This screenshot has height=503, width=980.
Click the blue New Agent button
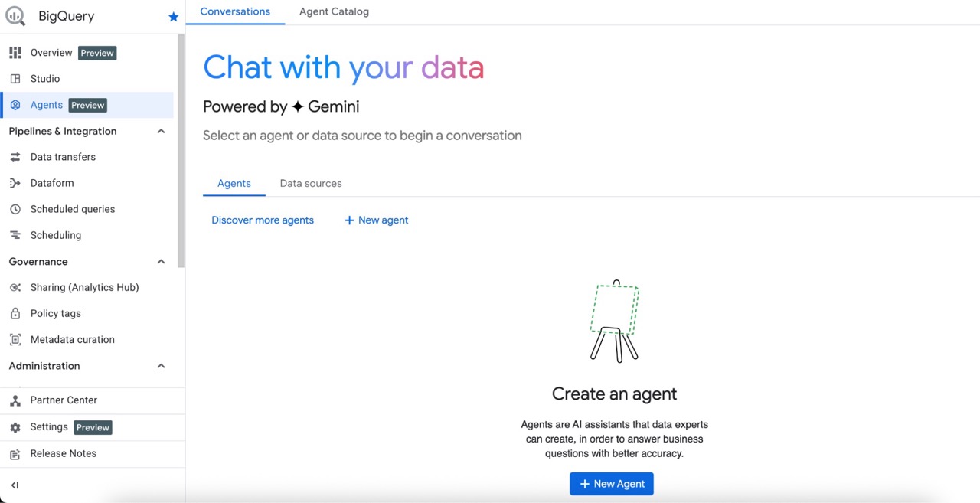click(611, 484)
